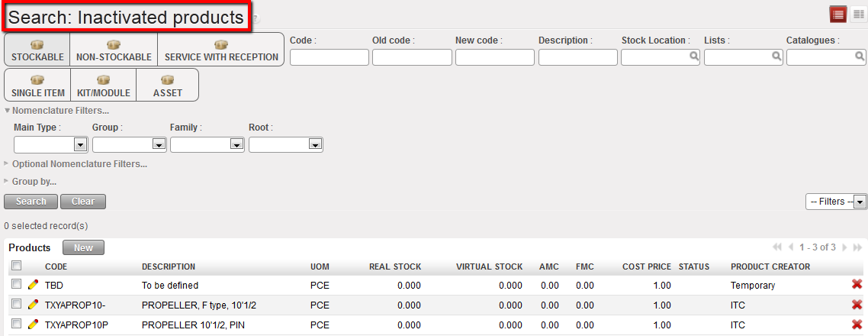Select the NON-STOCKABLE filter tab
868x336 pixels.
[x=114, y=50]
